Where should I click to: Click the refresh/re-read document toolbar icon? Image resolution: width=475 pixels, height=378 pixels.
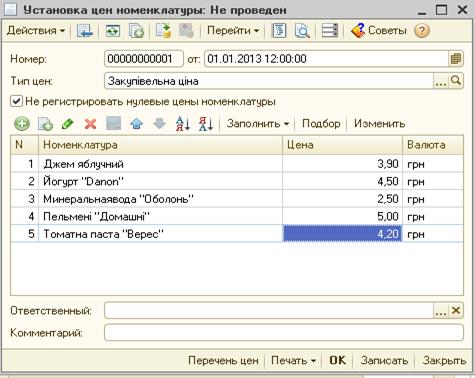[x=113, y=31]
